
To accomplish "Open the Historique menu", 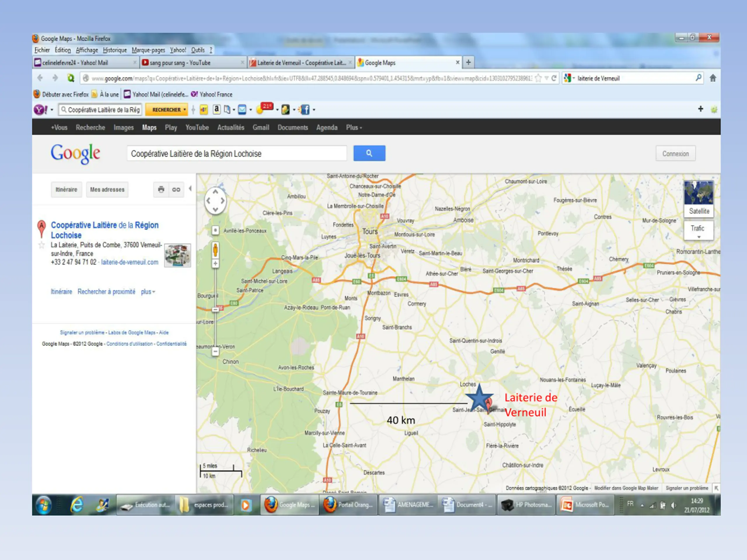I will pos(115,50).
